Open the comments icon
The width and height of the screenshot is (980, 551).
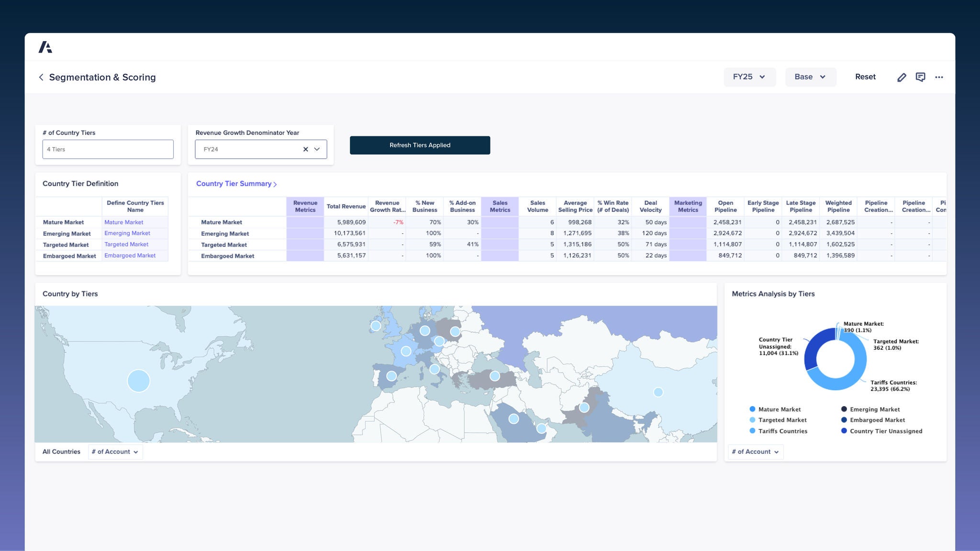(920, 77)
